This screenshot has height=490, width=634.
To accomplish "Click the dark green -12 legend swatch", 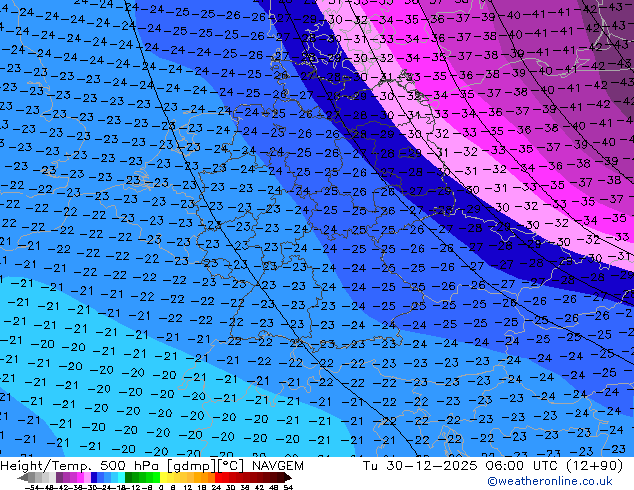I will [129, 477].
